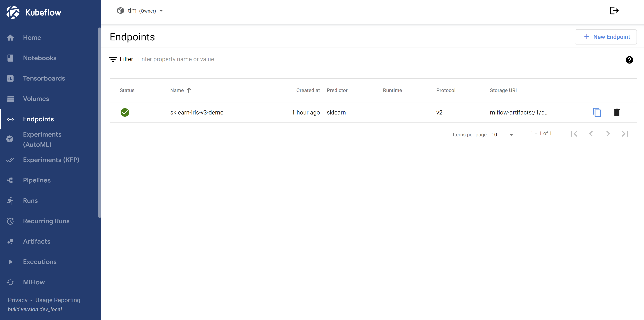Click the Endpoints arrows icon
Image resolution: width=644 pixels, height=320 pixels.
(10, 119)
